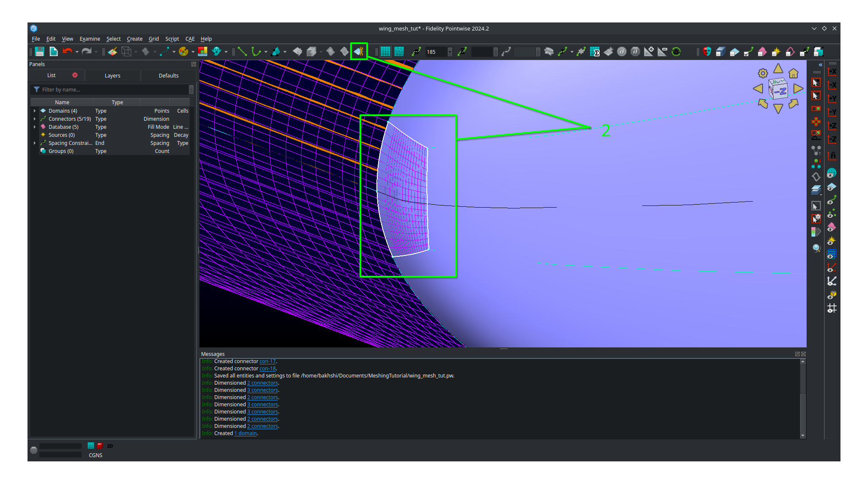
Task: Expand the Connectors (5/19) tree item
Action: coord(35,119)
